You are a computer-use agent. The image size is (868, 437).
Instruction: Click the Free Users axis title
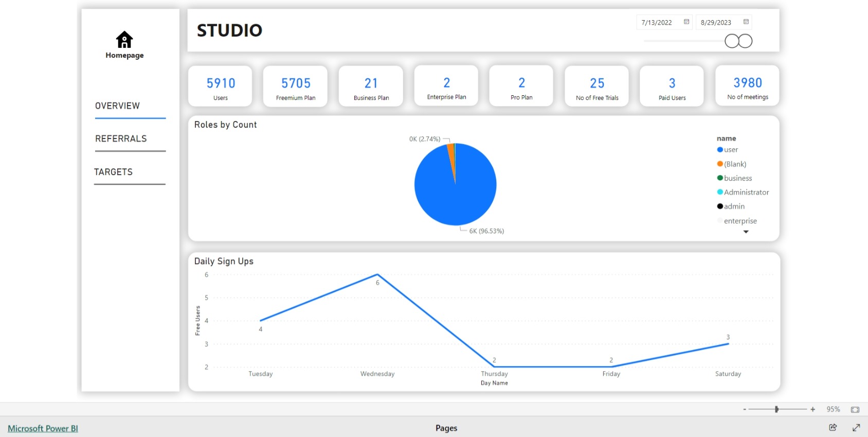197,321
